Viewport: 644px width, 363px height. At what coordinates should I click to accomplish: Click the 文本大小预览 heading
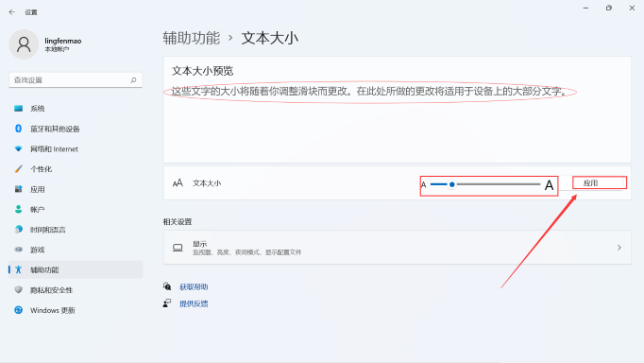[x=202, y=71]
